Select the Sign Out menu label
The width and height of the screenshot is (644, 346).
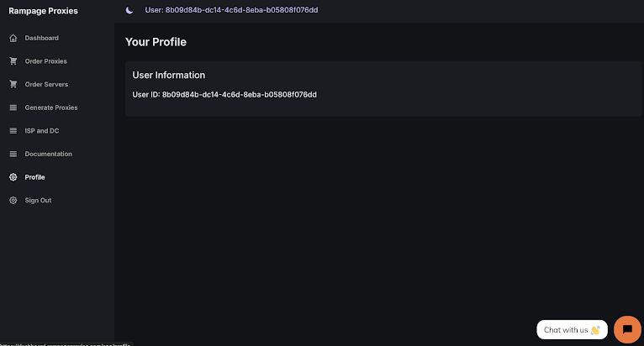tap(38, 201)
